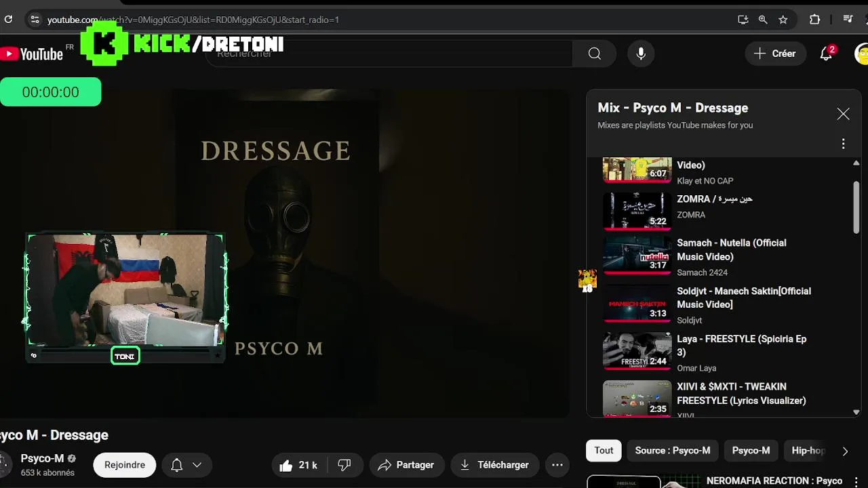Open site information icon in address bar
Image resolution: width=868 pixels, height=488 pixels.
coord(35,20)
